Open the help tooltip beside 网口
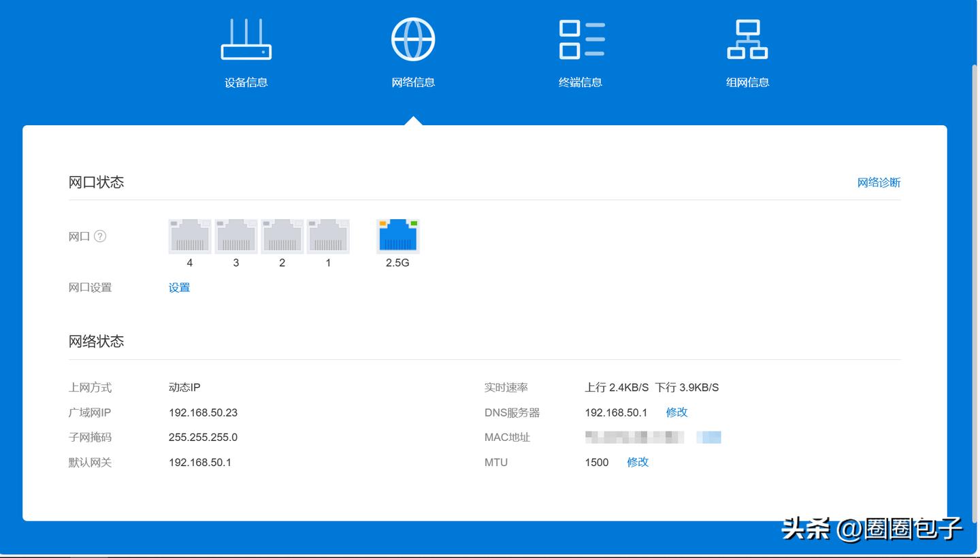This screenshot has height=558, width=980. pos(100,236)
